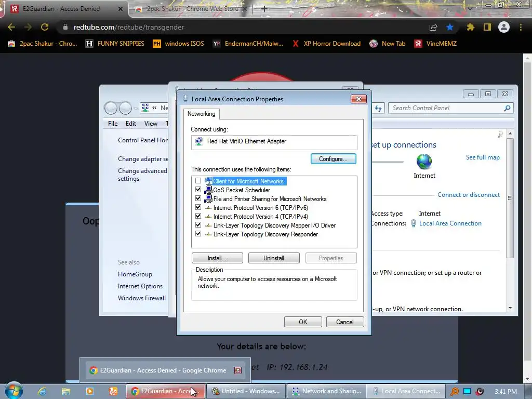This screenshot has height=399, width=532.
Task: Open a new Chrome tab with plus
Action: tap(264, 9)
